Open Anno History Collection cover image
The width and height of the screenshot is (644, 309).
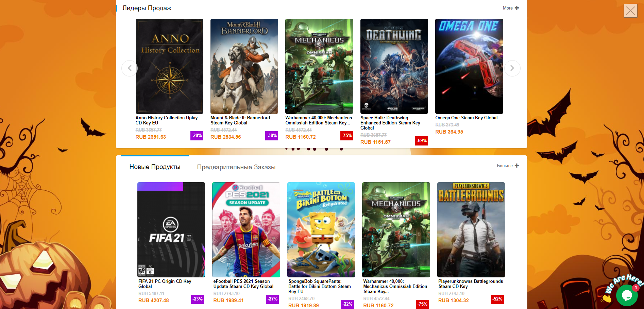(x=169, y=66)
